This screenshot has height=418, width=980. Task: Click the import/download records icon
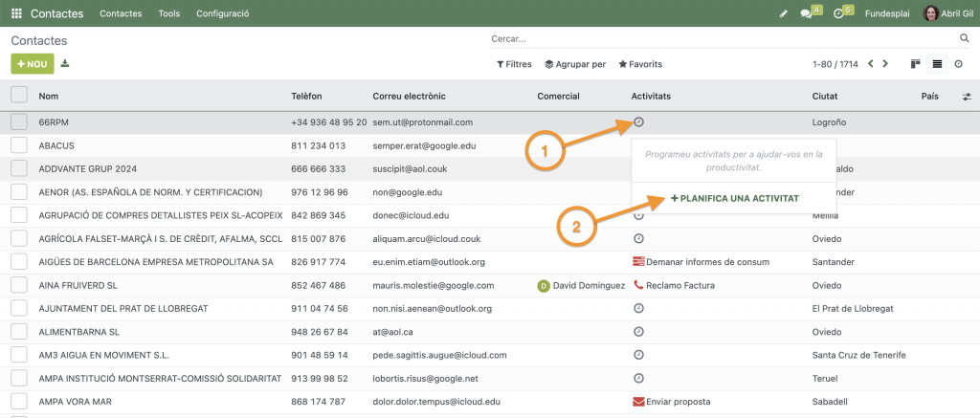coord(65,64)
